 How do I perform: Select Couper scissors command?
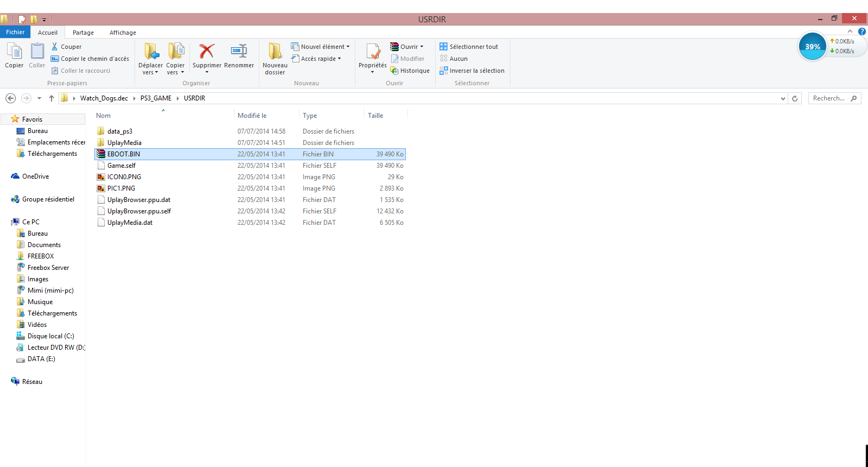(x=66, y=47)
